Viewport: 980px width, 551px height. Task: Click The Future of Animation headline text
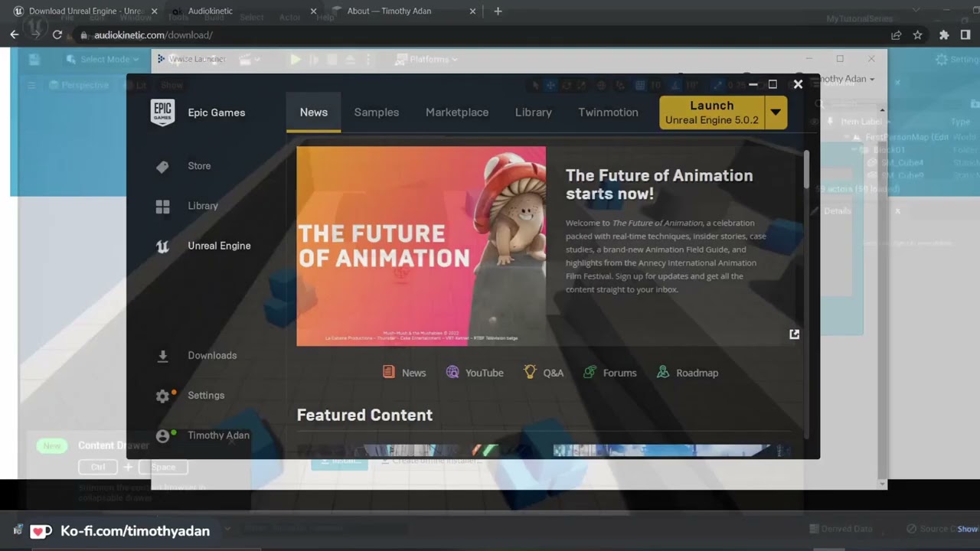click(x=659, y=184)
